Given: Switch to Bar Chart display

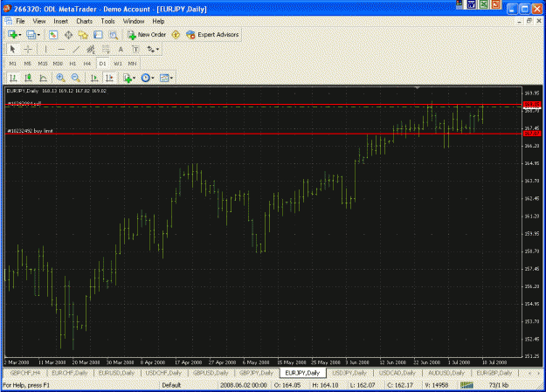Looking at the screenshot, I should pyautogui.click(x=13, y=78).
